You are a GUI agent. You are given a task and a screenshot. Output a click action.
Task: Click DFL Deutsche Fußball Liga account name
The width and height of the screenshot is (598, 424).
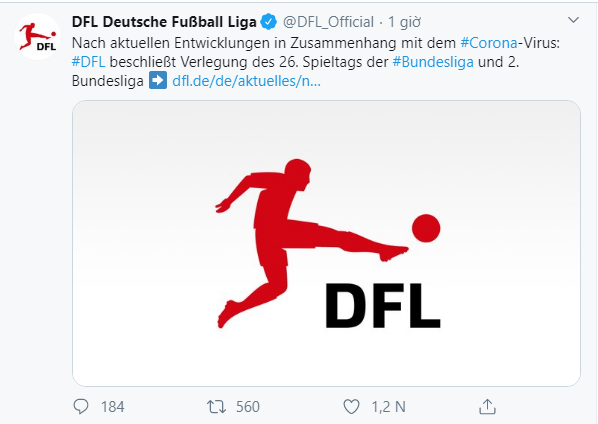pyautogui.click(x=164, y=22)
